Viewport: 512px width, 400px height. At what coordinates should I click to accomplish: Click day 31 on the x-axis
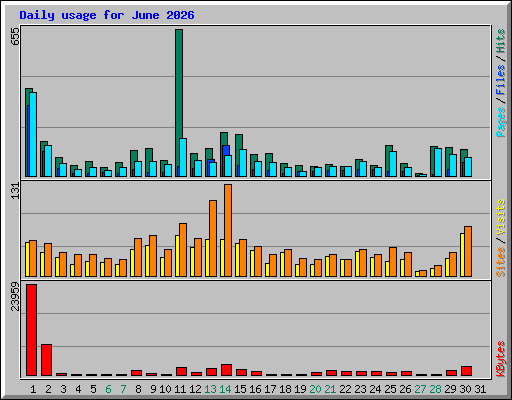click(480, 389)
